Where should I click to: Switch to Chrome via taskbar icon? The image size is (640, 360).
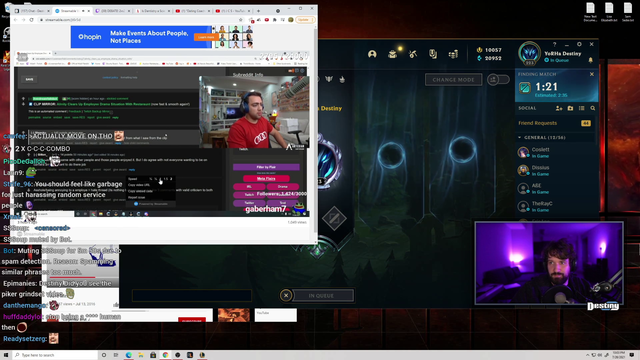point(165,355)
